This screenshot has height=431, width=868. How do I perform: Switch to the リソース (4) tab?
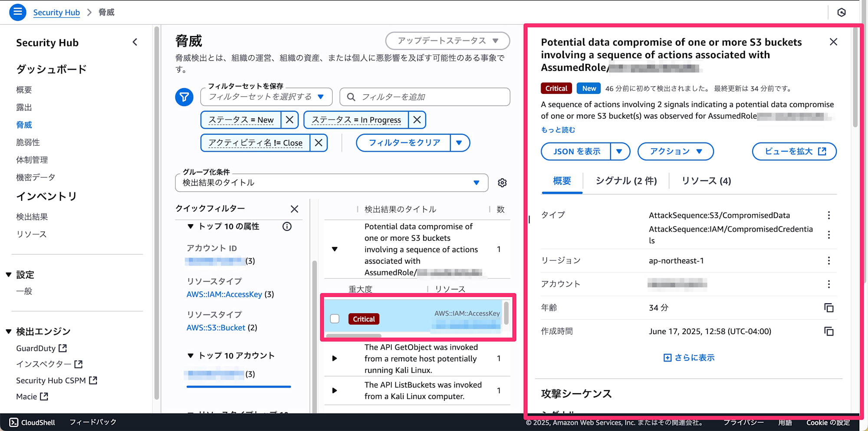[x=706, y=181]
